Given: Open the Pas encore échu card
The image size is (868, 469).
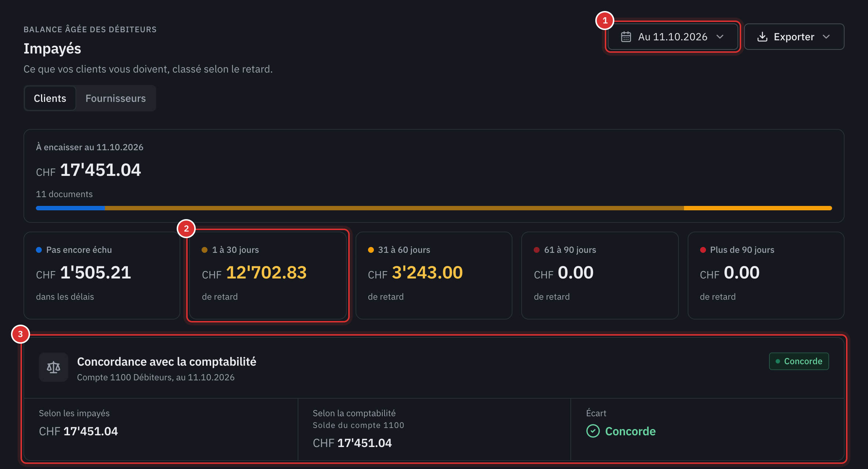Looking at the screenshot, I should pyautogui.click(x=102, y=276).
